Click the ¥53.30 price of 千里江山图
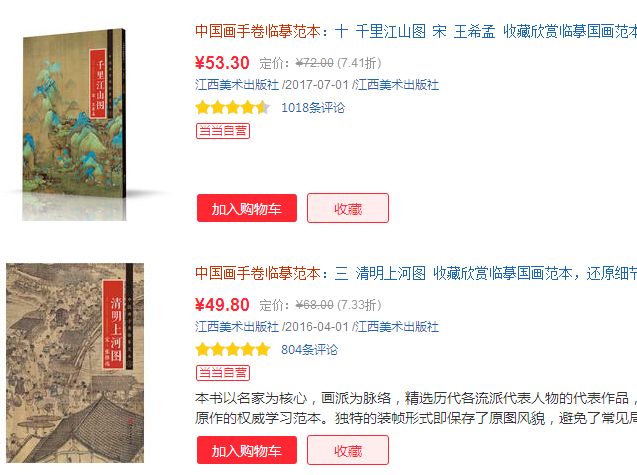The width and height of the screenshot is (637, 475). coord(222,63)
